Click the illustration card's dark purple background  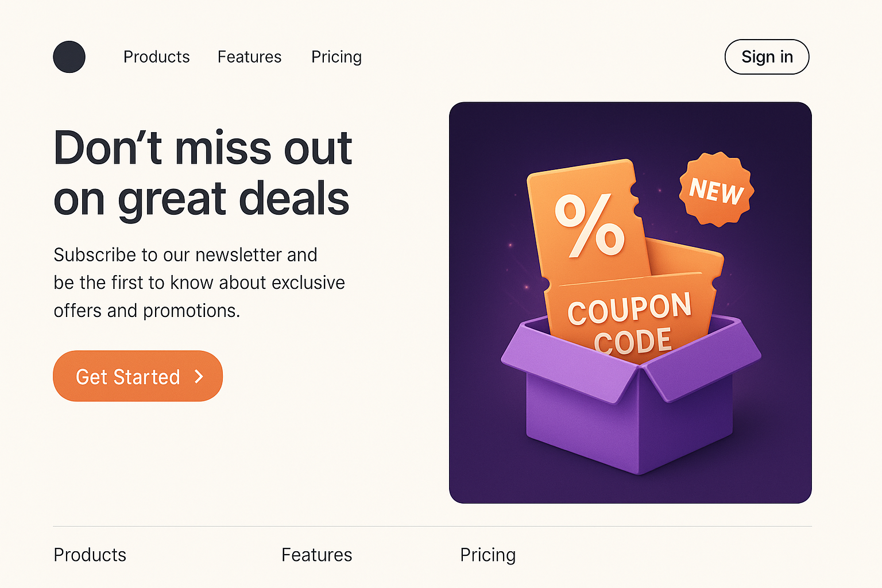coord(494,149)
